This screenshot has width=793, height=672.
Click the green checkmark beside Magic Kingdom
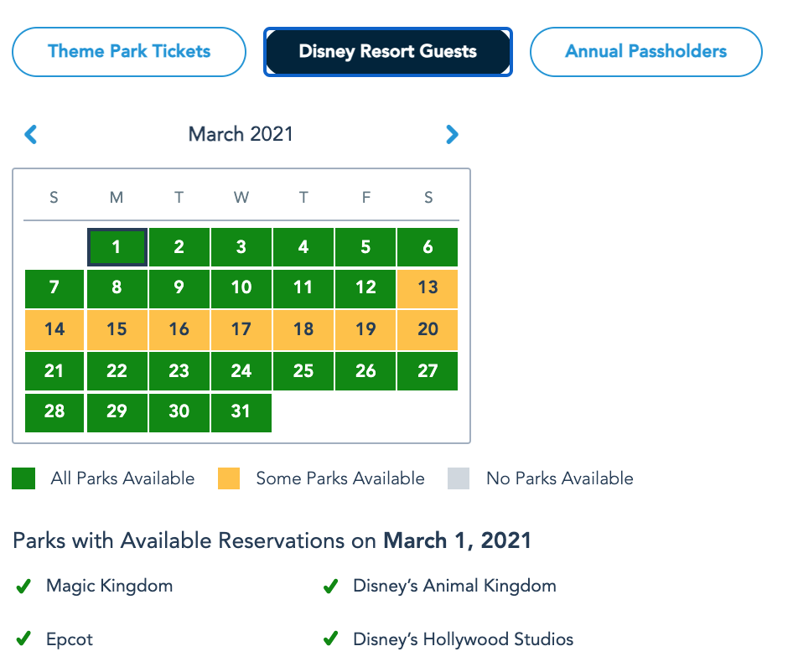click(23, 587)
